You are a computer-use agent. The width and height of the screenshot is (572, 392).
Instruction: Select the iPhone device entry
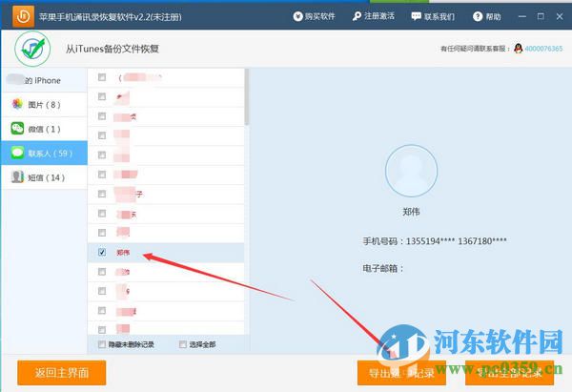44,80
